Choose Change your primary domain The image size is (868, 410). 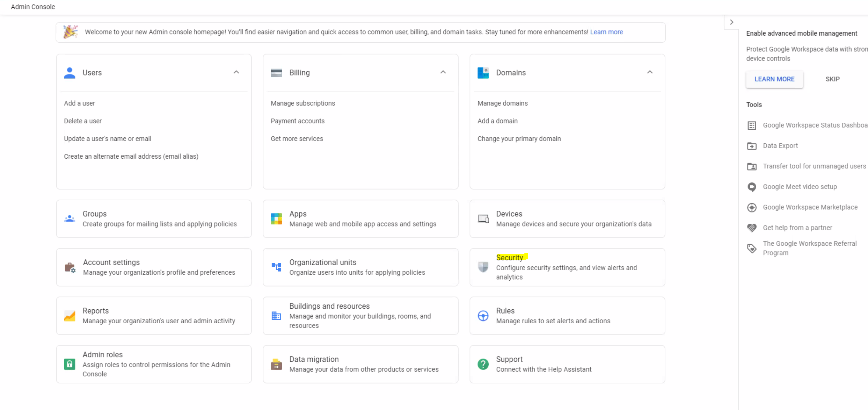[519, 138]
